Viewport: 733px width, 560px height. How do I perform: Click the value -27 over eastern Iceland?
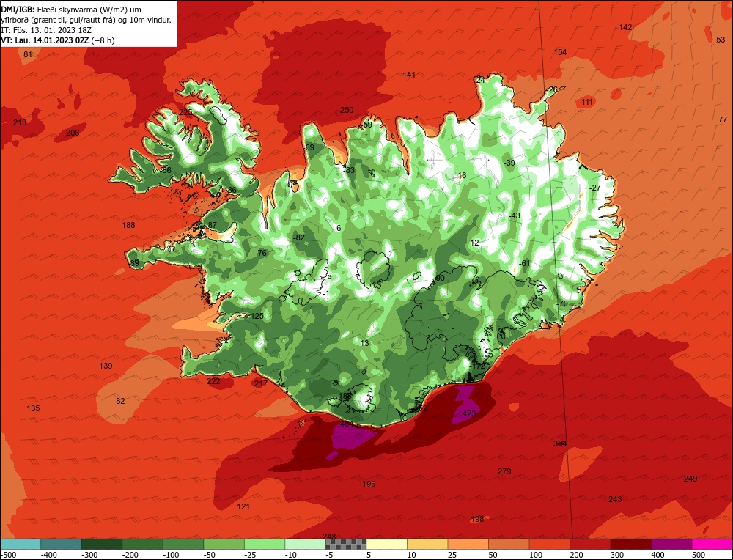594,188
